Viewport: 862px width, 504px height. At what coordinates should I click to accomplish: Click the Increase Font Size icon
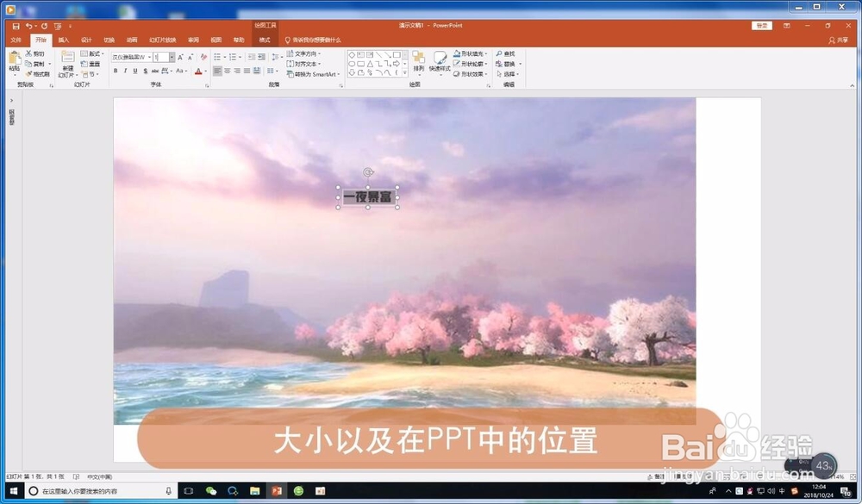pyautogui.click(x=180, y=57)
